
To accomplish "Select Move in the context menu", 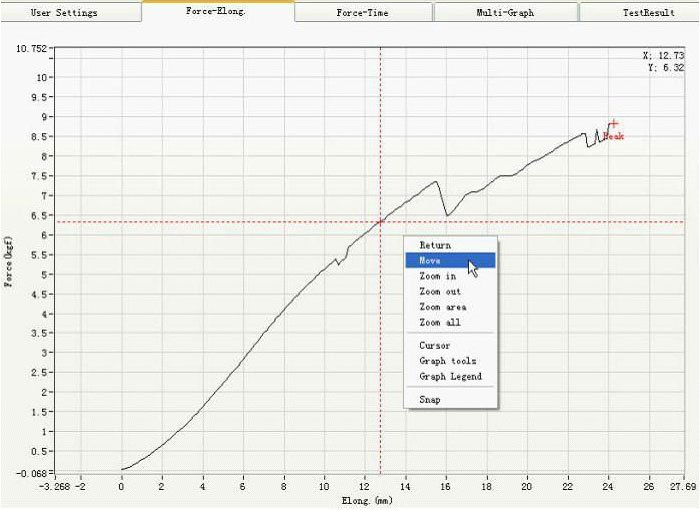I will [x=431, y=260].
